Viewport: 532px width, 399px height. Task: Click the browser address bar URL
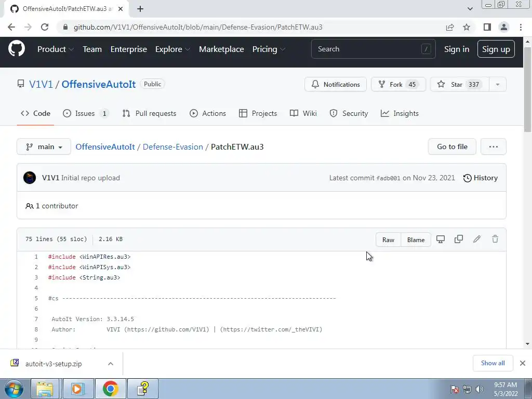tap(198, 27)
